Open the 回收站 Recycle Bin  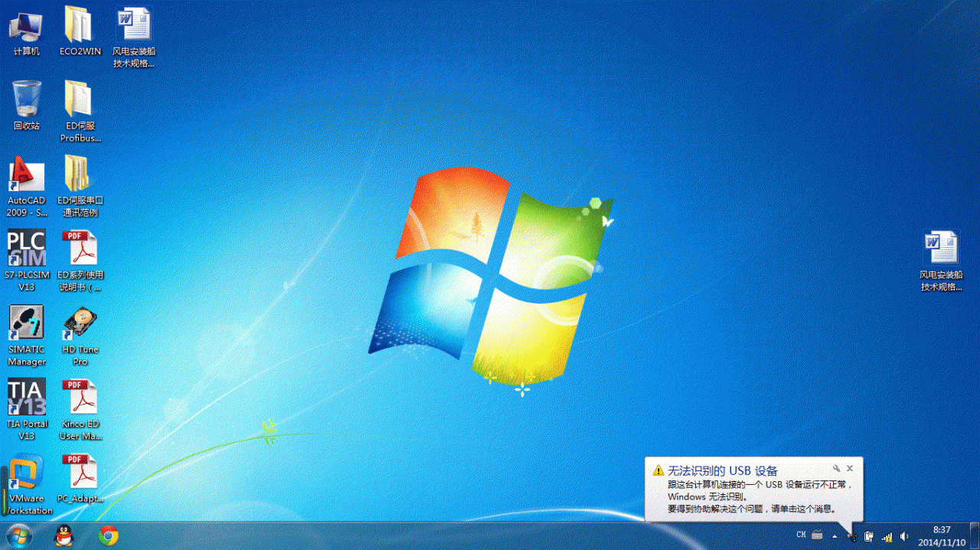tap(26, 106)
